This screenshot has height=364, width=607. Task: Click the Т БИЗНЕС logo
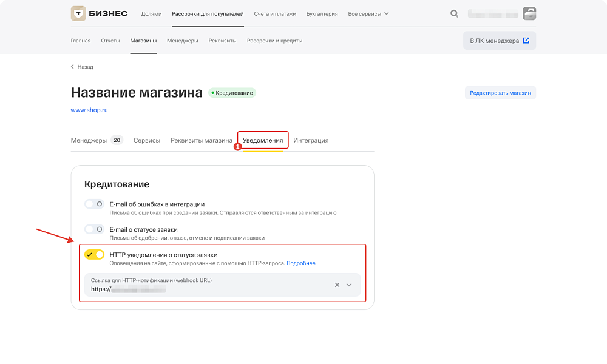coord(98,13)
